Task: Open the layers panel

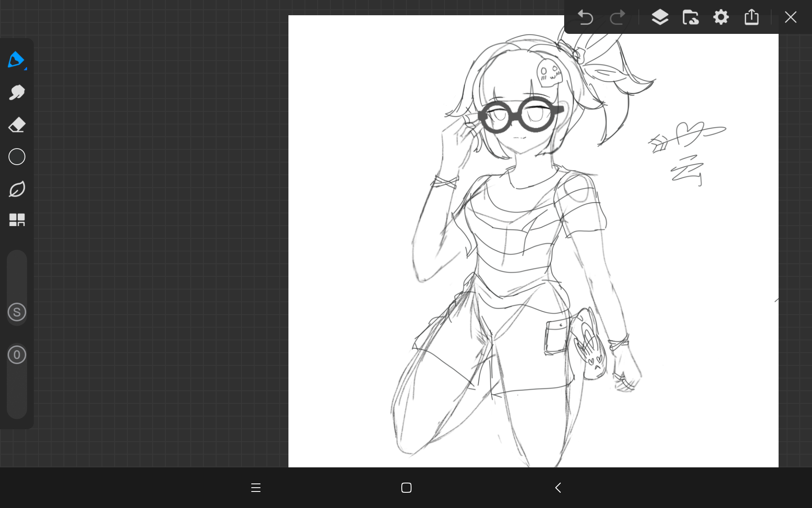Action: point(660,17)
